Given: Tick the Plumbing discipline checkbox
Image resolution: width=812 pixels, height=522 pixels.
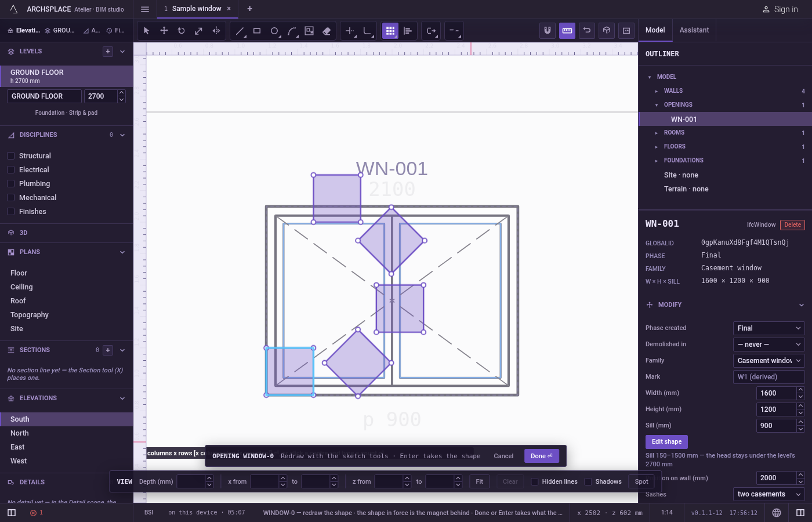Looking at the screenshot, I should tap(10, 184).
